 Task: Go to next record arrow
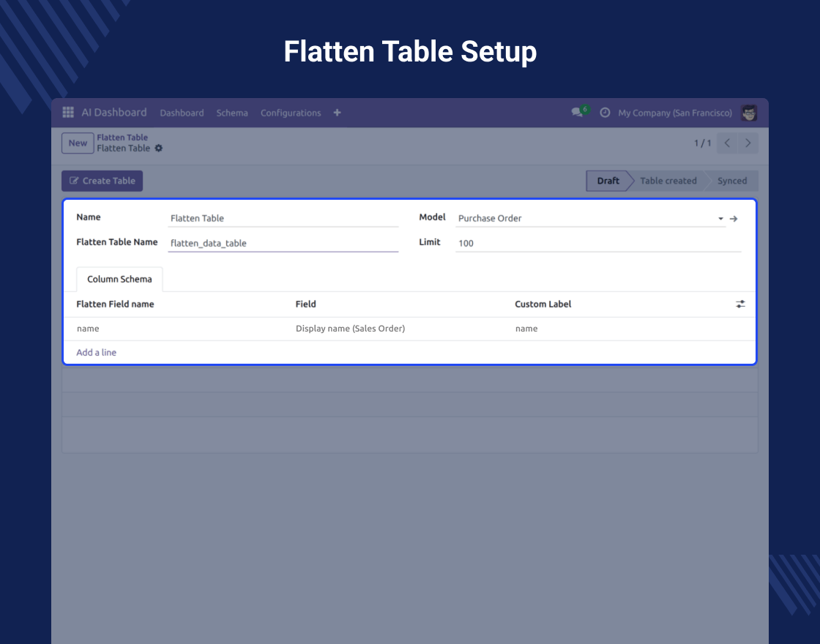tap(748, 143)
